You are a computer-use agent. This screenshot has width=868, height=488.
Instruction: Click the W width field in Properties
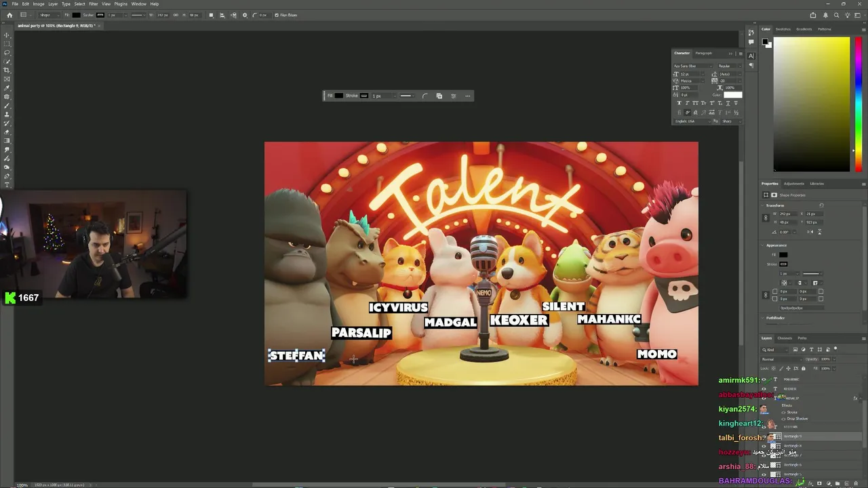click(x=788, y=214)
